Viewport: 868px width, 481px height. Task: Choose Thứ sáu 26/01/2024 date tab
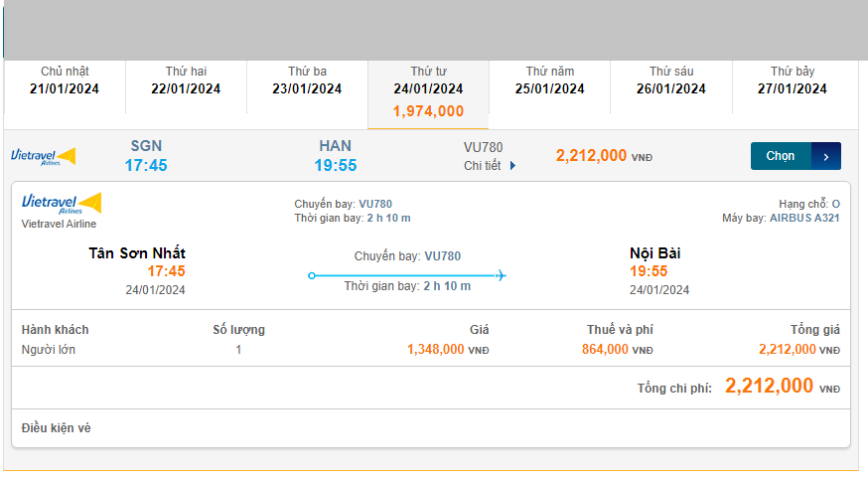[671, 80]
